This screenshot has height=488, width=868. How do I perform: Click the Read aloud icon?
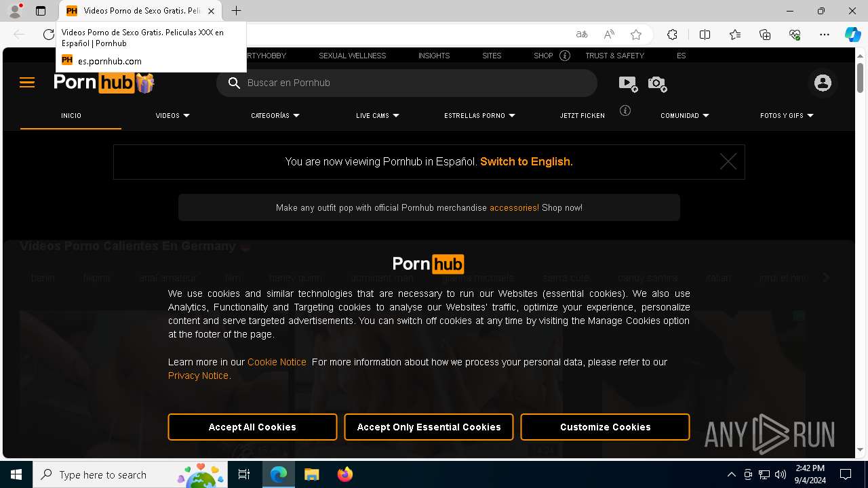tap(609, 35)
